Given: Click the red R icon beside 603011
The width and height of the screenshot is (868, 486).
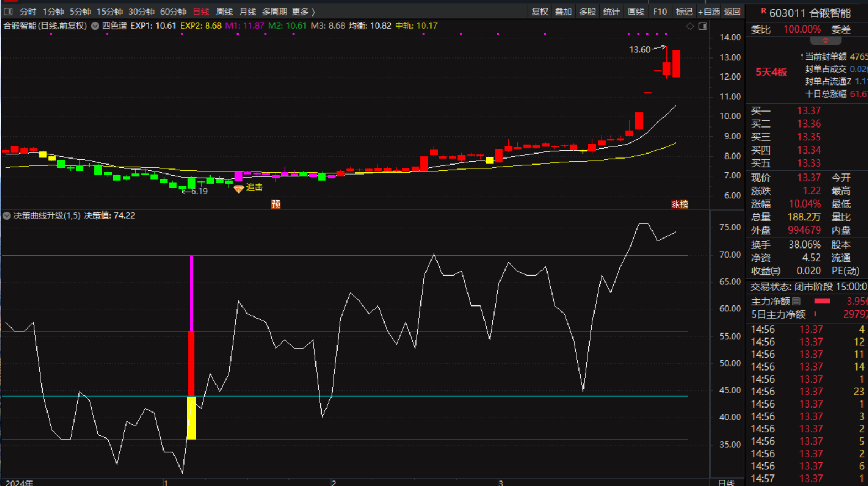Looking at the screenshot, I should click(764, 11).
